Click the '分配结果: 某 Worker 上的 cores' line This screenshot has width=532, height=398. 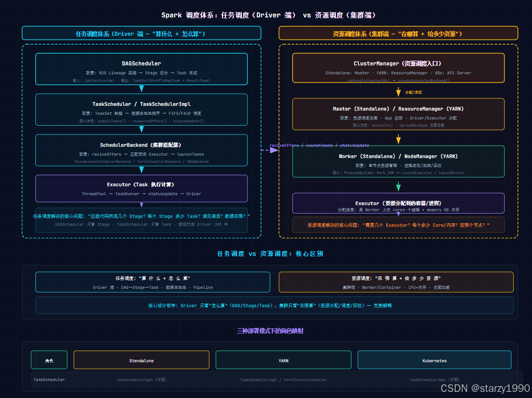[398, 210]
